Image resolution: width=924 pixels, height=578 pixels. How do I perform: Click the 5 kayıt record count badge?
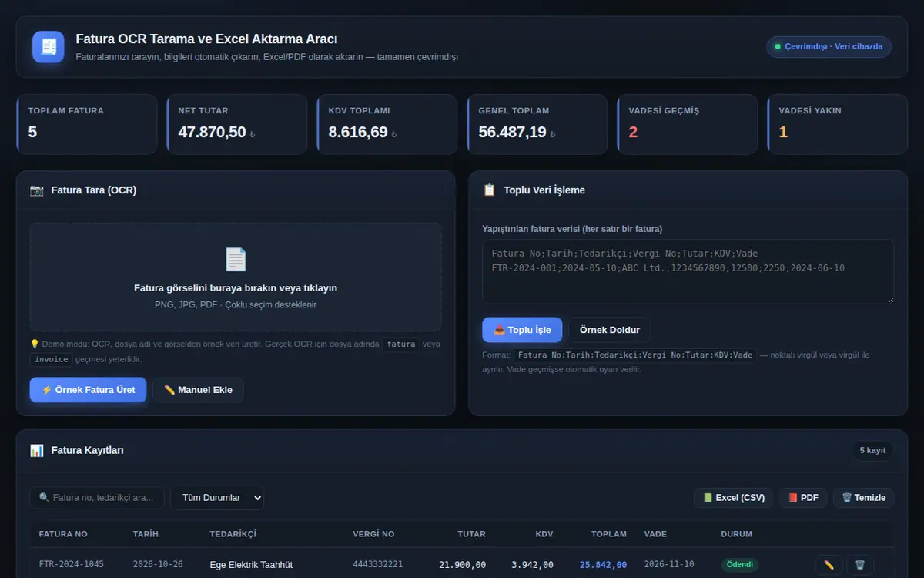(x=872, y=450)
